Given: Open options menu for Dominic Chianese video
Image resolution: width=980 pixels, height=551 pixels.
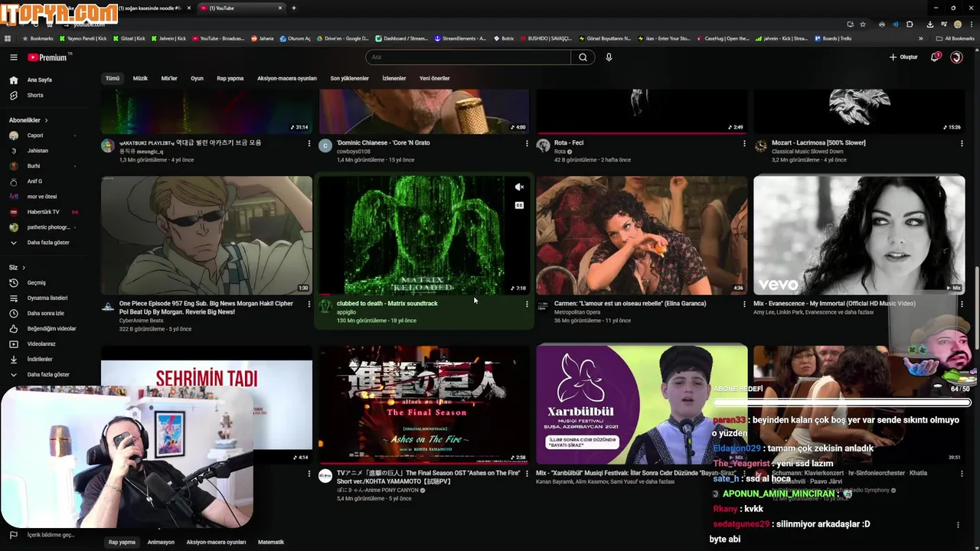Looking at the screenshot, I should point(527,143).
